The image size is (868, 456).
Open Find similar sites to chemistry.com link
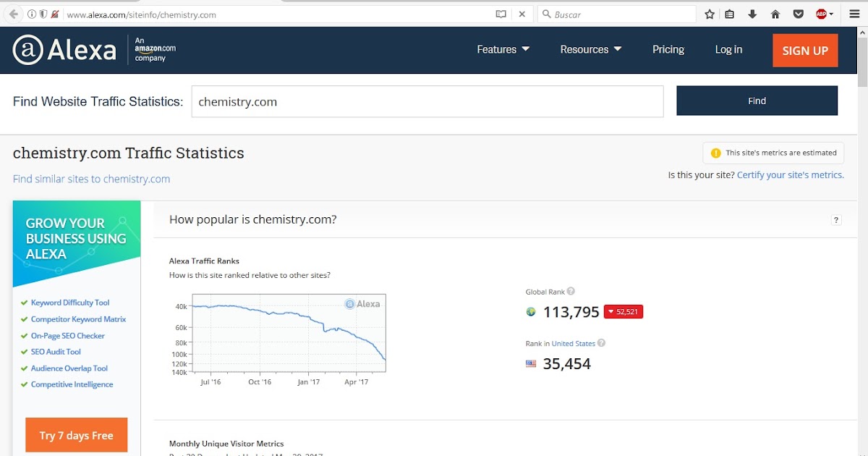tap(91, 179)
